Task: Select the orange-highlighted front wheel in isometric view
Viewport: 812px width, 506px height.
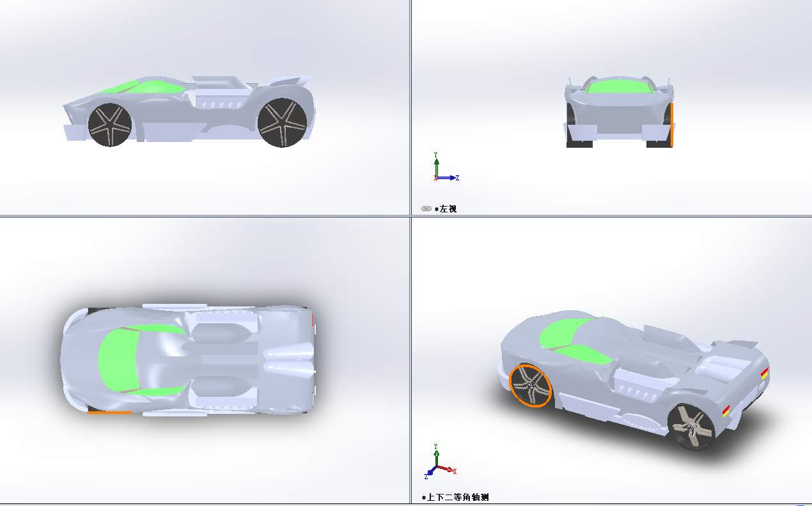Action: click(x=531, y=385)
